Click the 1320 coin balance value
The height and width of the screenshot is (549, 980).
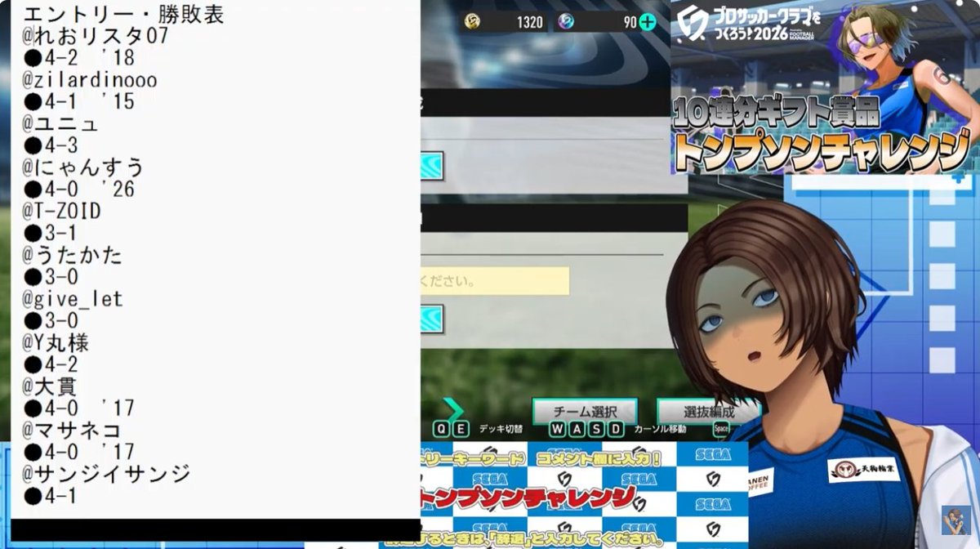click(x=529, y=22)
